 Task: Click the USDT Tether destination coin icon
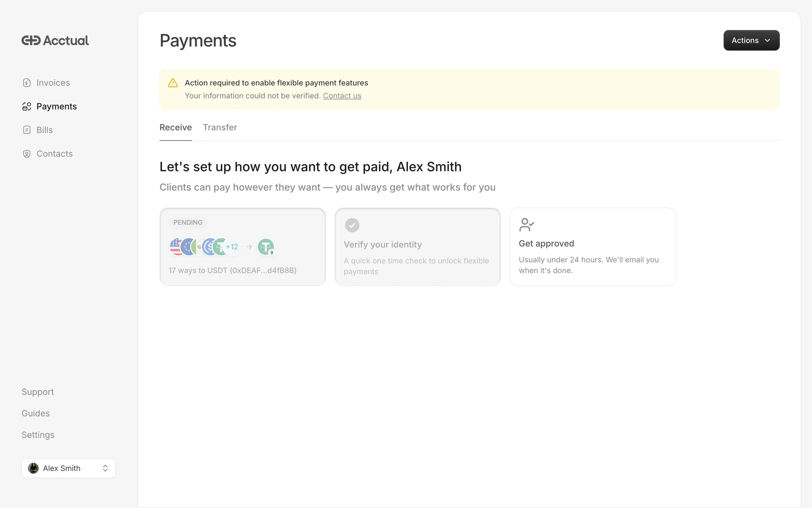266,247
